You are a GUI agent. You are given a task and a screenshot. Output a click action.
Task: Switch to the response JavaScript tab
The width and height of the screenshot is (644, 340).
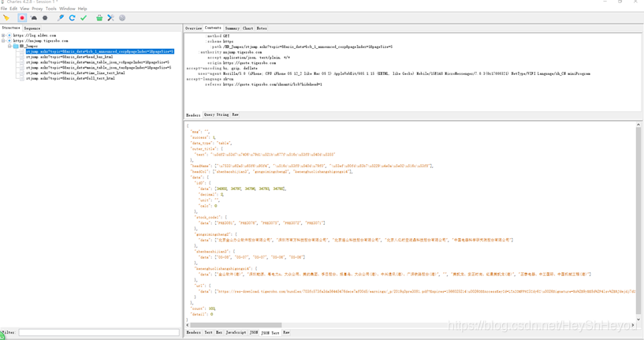click(x=236, y=332)
